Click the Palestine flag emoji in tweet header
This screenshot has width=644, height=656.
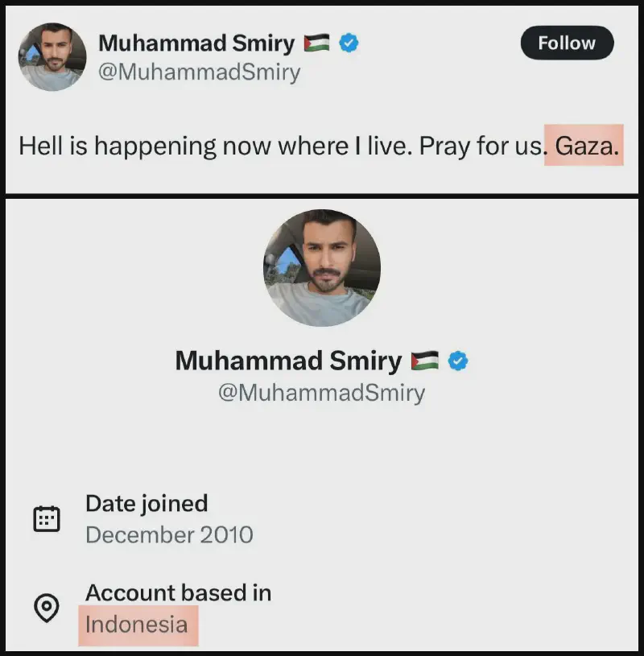point(316,43)
